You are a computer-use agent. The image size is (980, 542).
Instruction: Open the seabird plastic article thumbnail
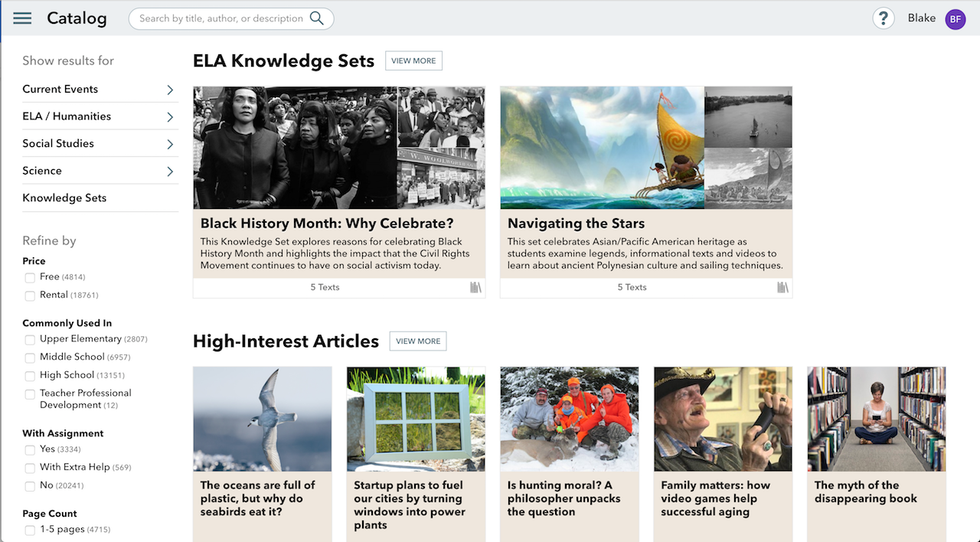coord(263,419)
